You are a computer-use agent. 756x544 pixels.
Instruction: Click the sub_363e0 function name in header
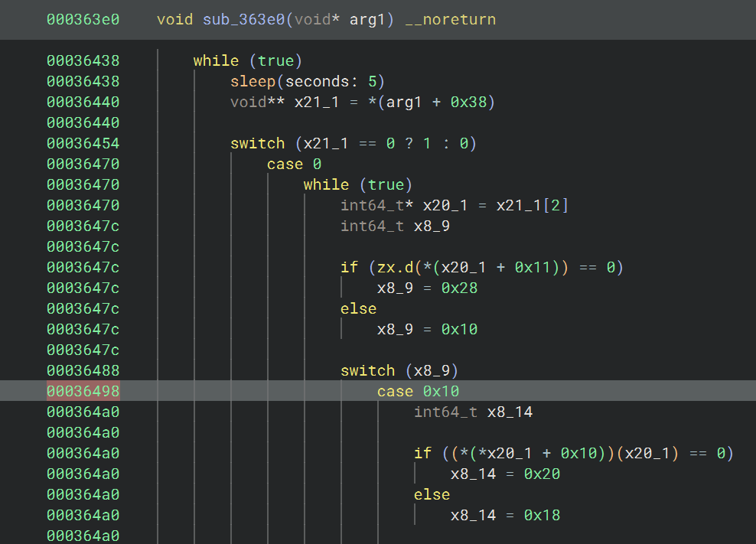[243, 19]
